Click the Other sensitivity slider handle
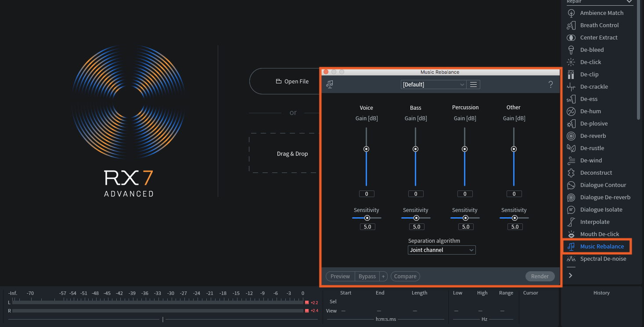 click(515, 218)
